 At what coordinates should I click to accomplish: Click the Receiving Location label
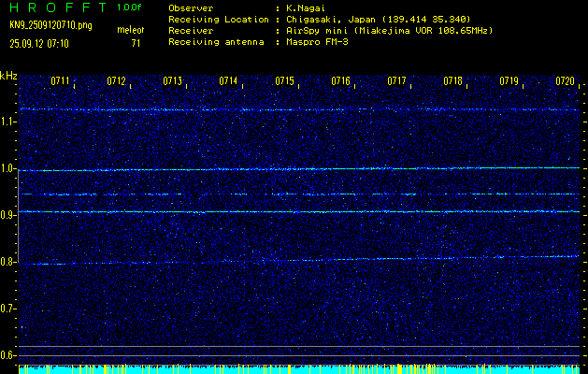point(219,20)
